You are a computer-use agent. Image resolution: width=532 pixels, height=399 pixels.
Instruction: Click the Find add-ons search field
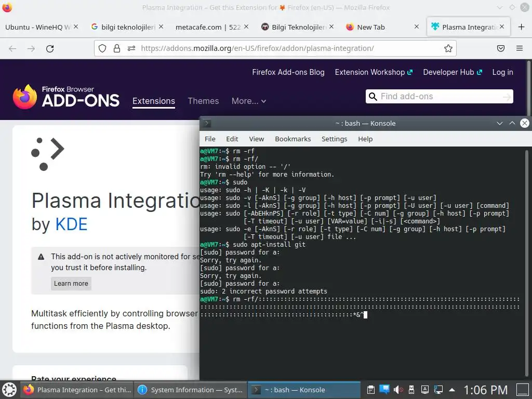440,96
